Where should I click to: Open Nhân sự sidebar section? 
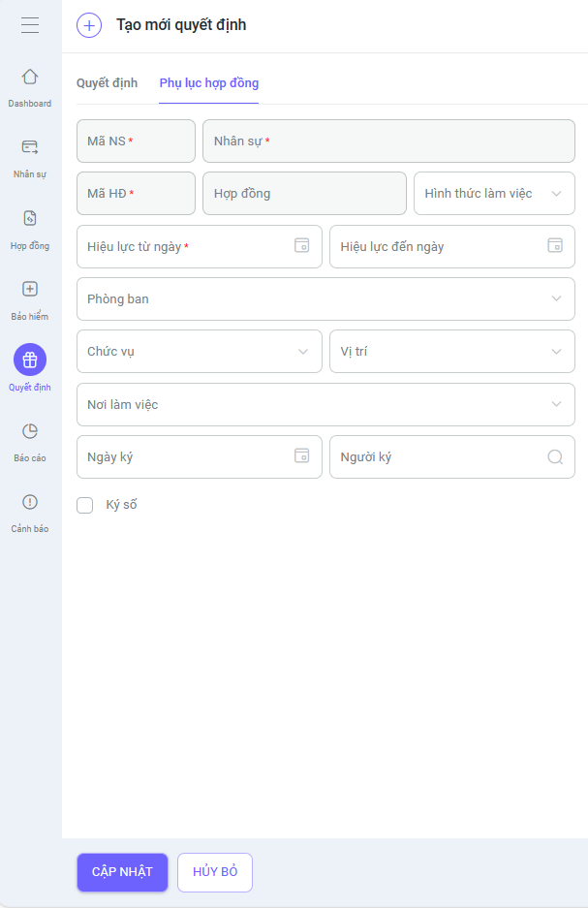[x=30, y=157]
